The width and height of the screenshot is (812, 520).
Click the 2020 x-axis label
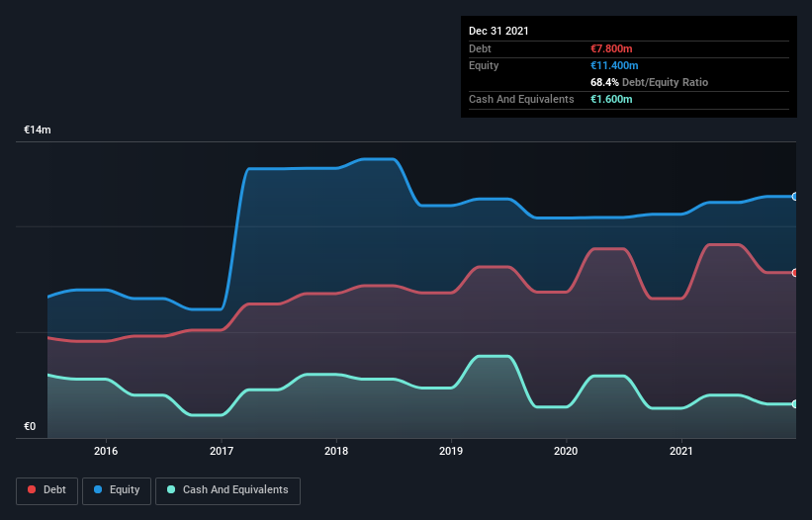[566, 451]
